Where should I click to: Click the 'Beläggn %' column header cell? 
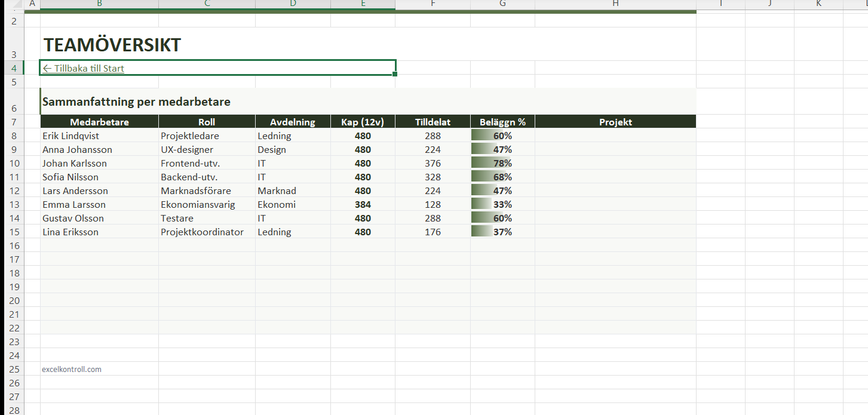(x=502, y=122)
